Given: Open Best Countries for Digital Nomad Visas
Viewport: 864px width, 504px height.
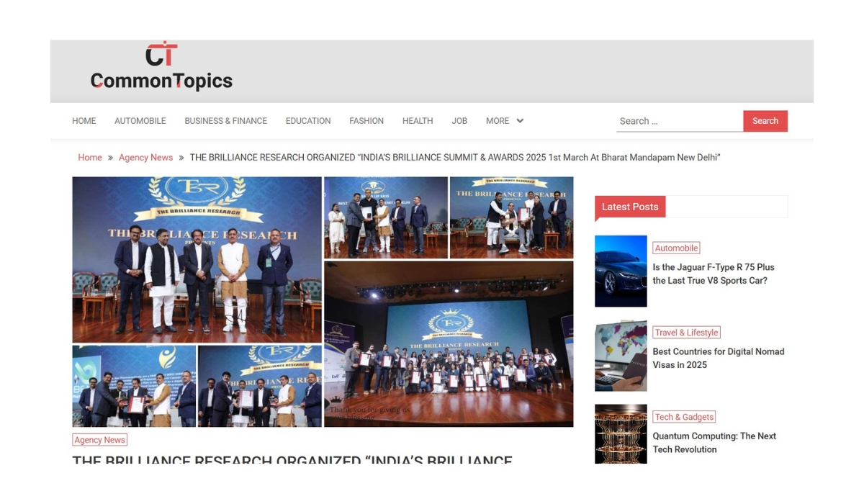Looking at the screenshot, I should coord(719,358).
